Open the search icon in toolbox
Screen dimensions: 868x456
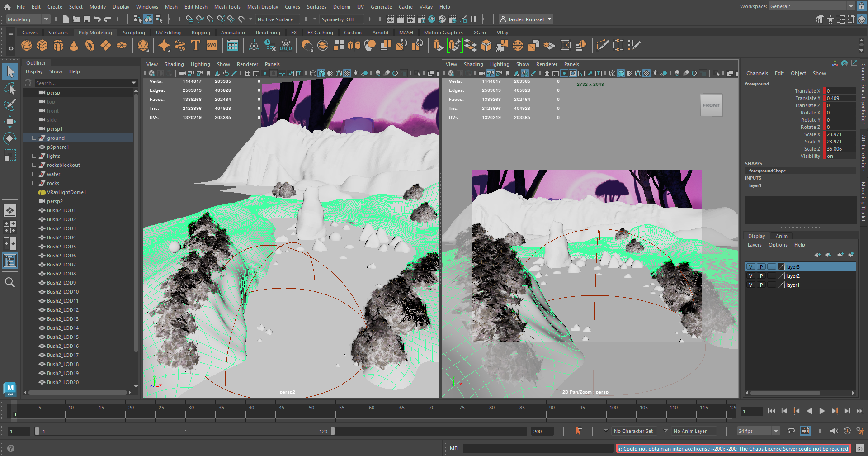pos(10,283)
